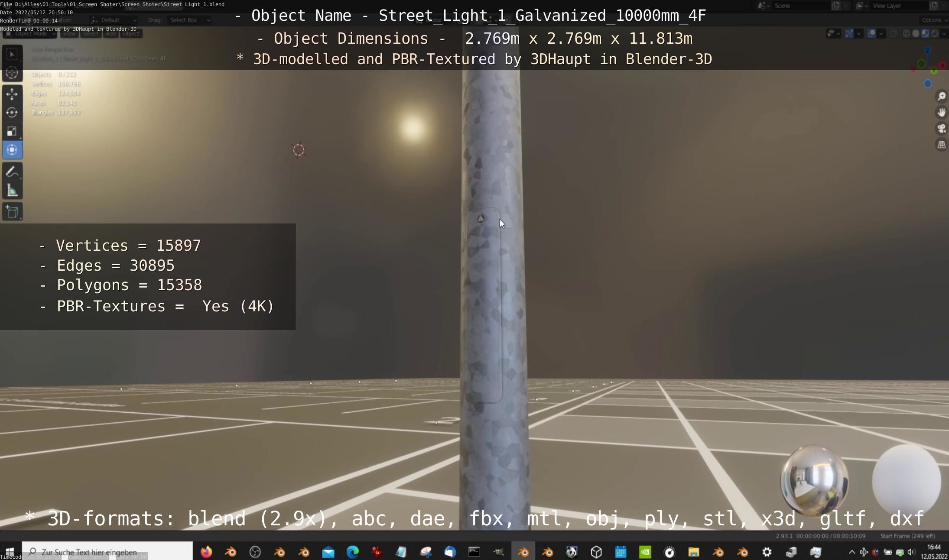The image size is (949, 560).
Task: Show hidden system tray icons
Action: [x=851, y=552]
